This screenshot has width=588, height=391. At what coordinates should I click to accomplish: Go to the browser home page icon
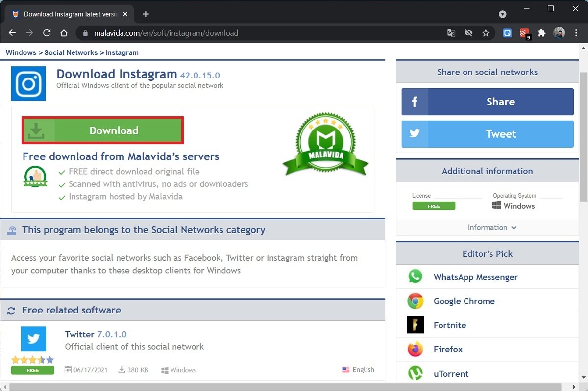[64, 33]
